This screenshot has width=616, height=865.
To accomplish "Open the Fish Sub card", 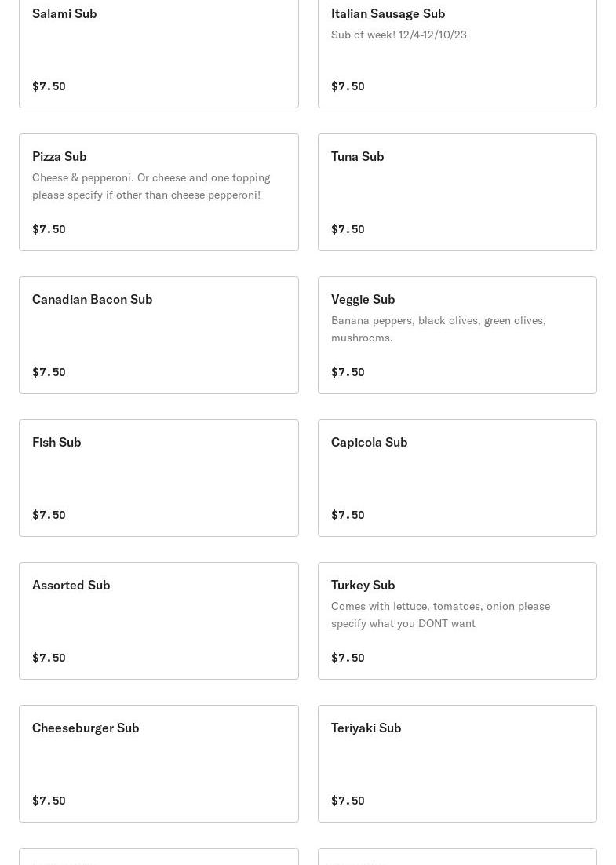I will [159, 478].
